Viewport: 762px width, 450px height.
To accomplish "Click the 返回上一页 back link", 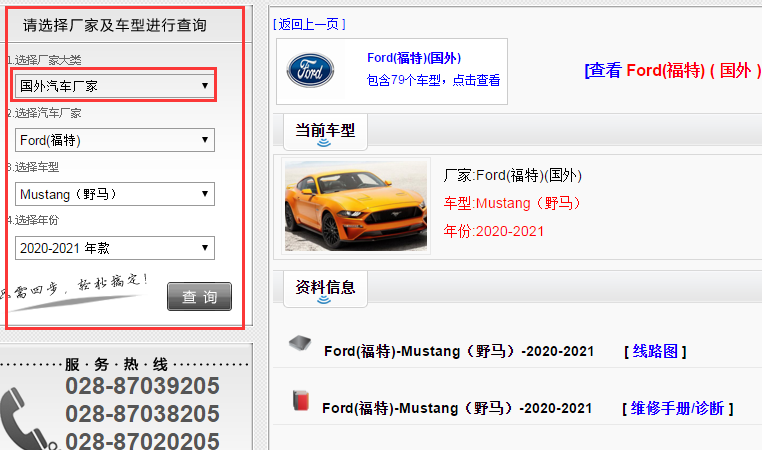I will (x=309, y=24).
